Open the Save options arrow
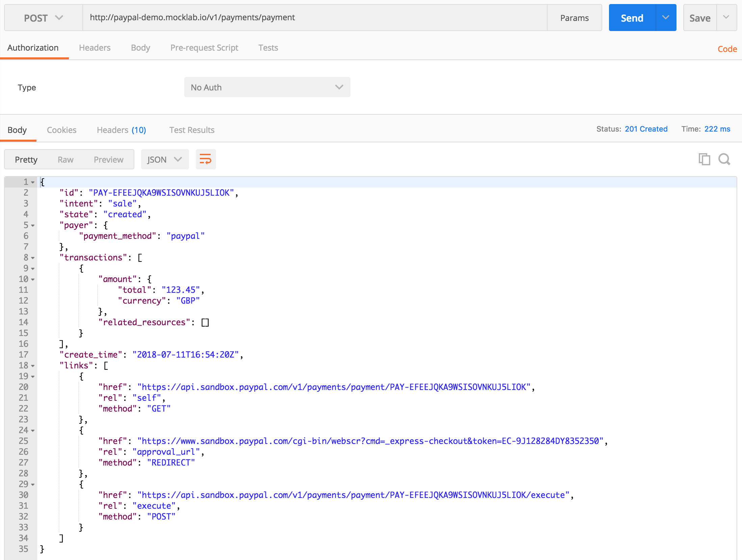The image size is (742, 560). (x=727, y=18)
